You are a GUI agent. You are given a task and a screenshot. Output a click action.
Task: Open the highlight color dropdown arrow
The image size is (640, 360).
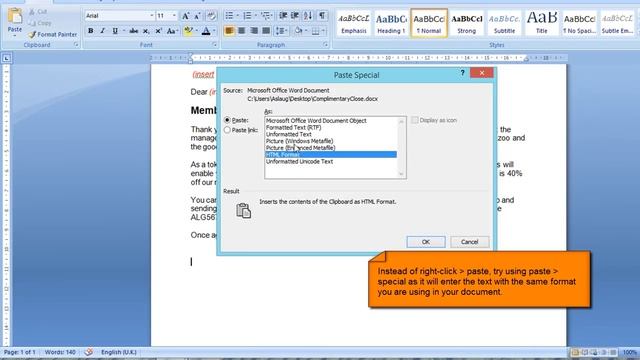(x=196, y=31)
